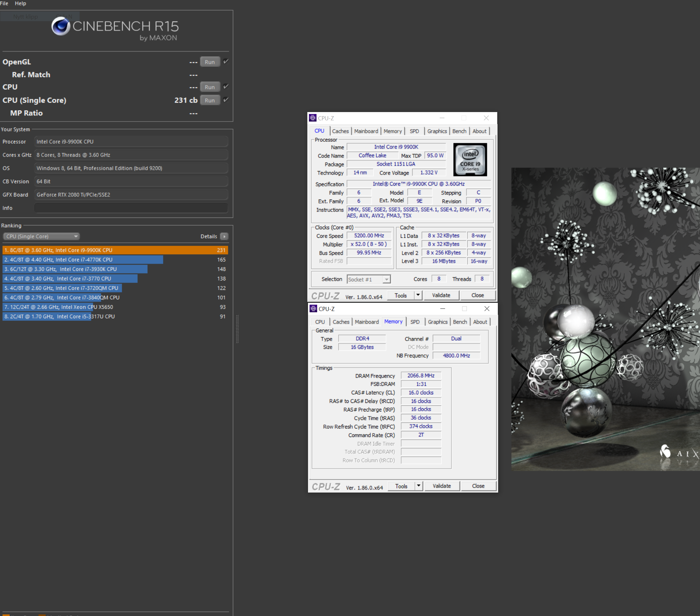Switch to Bench tab in lower CPU-Z window
Image resolution: width=700 pixels, height=616 pixels.
click(460, 322)
